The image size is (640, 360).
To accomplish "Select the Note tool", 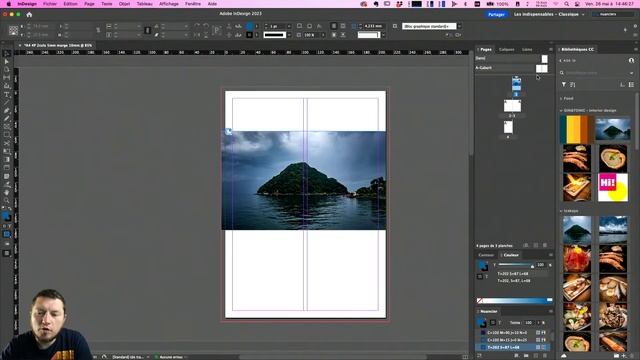I will (x=7, y=176).
